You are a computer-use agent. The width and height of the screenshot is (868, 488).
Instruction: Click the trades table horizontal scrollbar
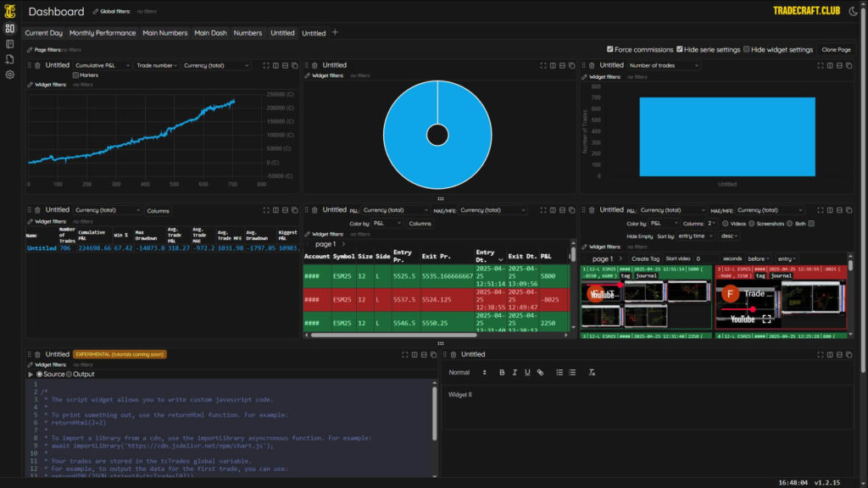pos(393,335)
